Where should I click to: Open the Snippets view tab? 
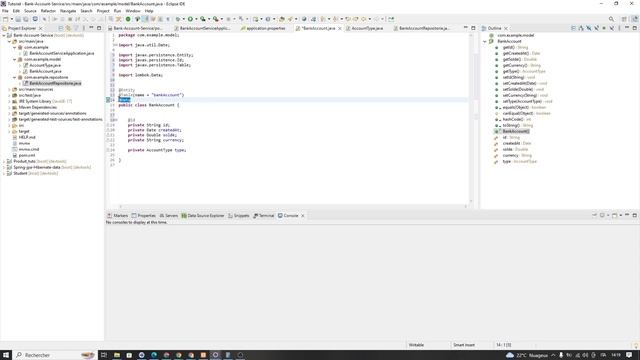pyautogui.click(x=239, y=216)
